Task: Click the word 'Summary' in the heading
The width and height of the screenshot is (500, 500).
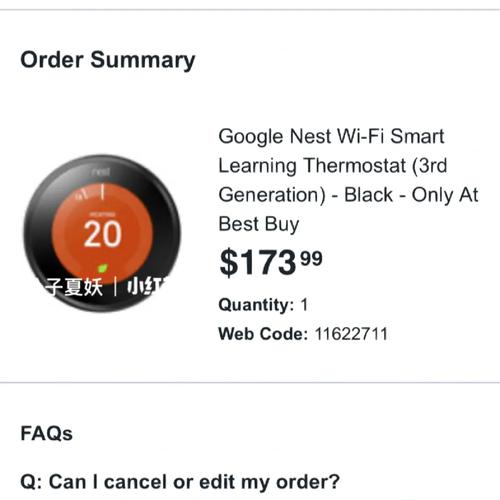Action: point(143,60)
